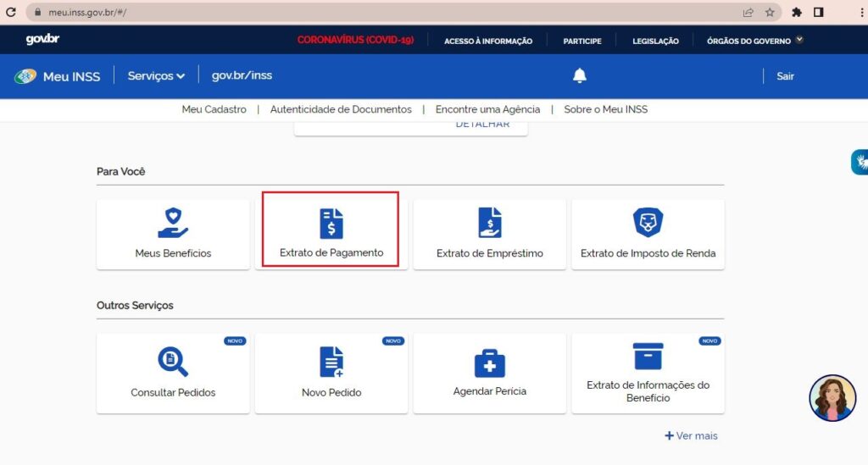Viewport: 868px width, 465px height.
Task: Click the Extrato de Empréstimo label
Action: (x=490, y=253)
